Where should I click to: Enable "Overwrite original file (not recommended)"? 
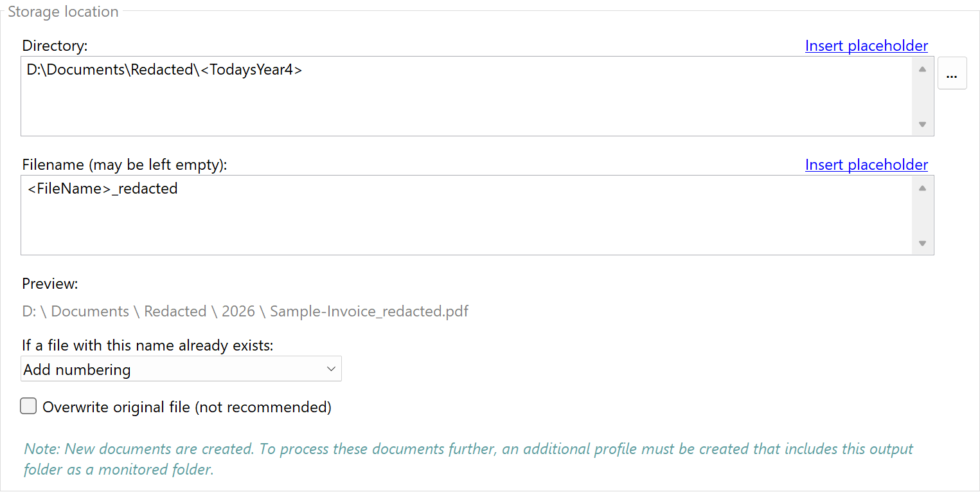28,406
